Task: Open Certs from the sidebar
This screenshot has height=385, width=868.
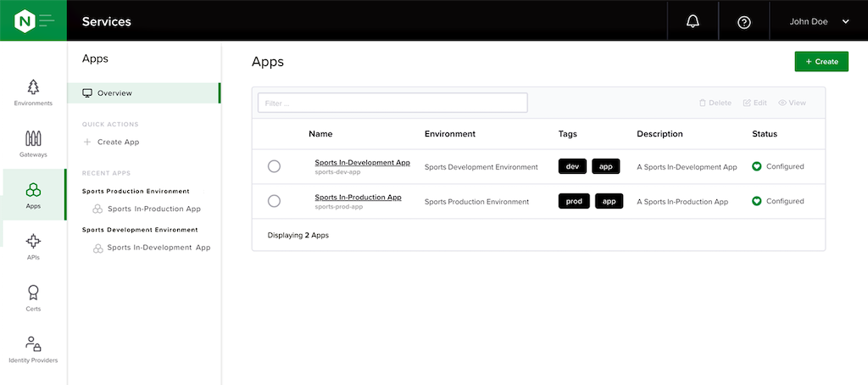Action: pos(33,299)
